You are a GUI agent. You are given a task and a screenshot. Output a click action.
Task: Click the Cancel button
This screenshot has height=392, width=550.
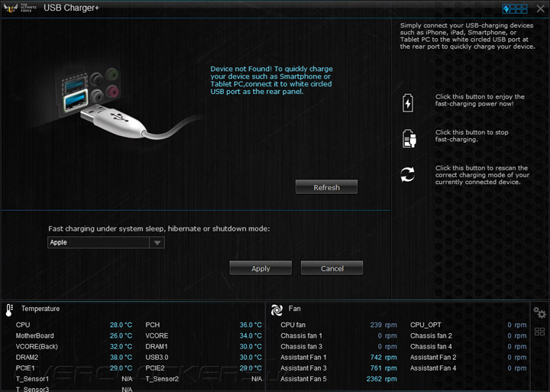point(332,268)
